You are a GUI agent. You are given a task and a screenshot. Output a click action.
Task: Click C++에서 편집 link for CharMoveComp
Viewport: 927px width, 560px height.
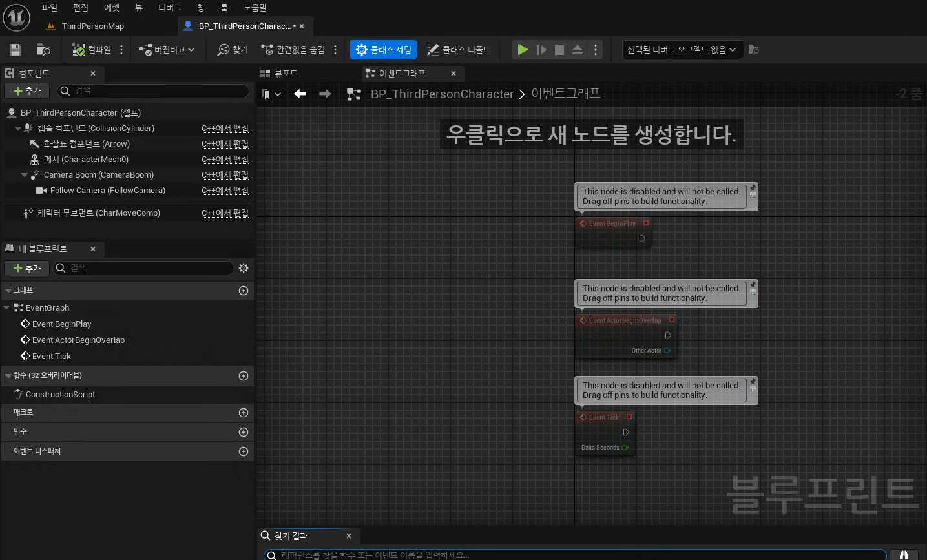coord(225,213)
